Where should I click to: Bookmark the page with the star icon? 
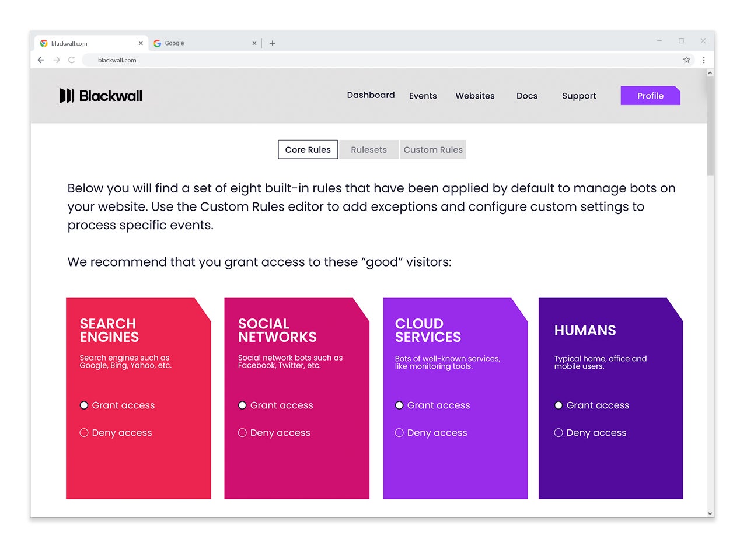686,60
